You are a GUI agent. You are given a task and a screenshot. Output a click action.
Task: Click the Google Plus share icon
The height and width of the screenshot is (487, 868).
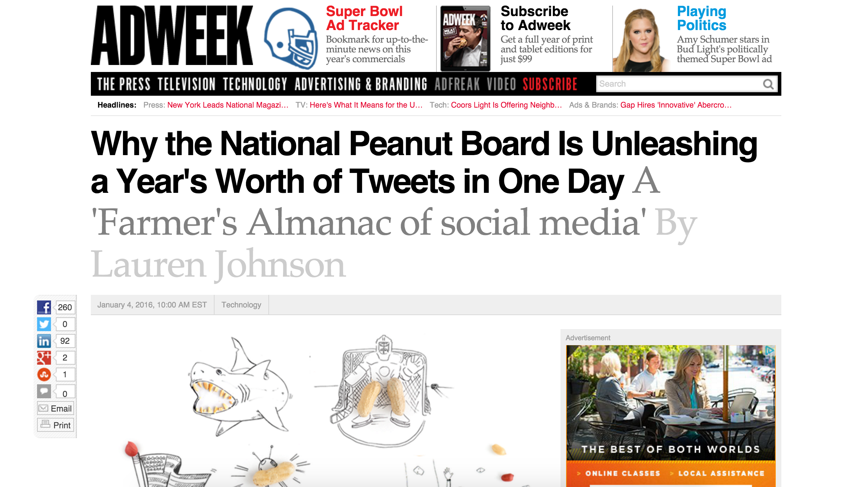(x=44, y=358)
